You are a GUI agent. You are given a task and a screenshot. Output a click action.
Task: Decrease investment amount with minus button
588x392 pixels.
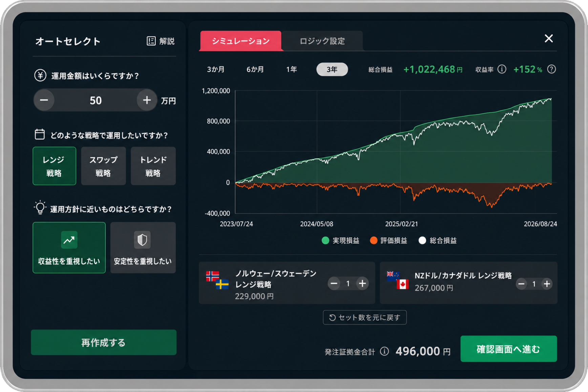(x=44, y=100)
